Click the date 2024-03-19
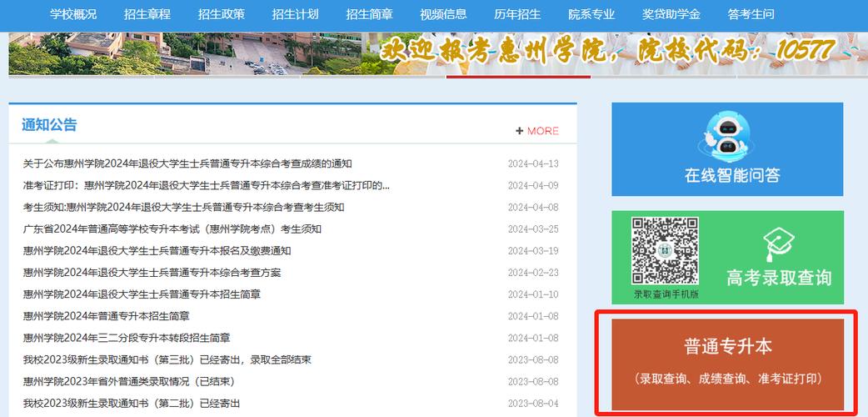 pyautogui.click(x=533, y=251)
